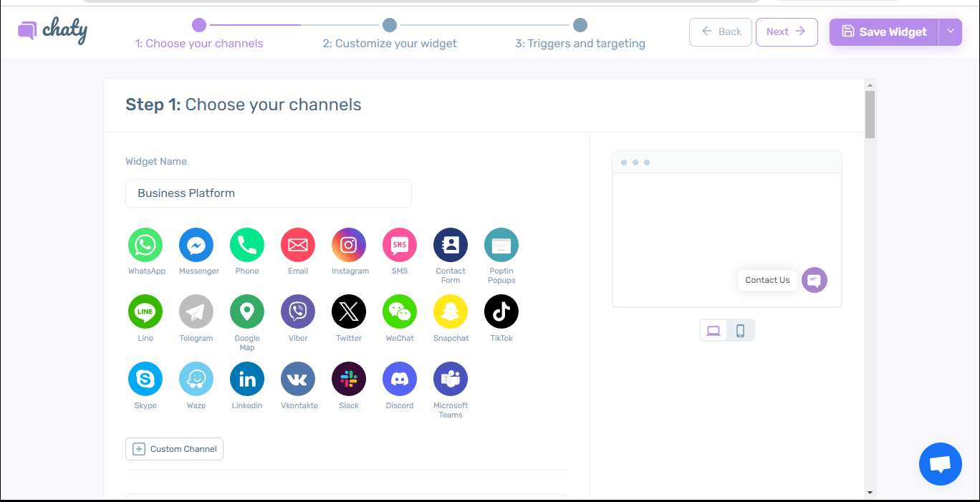Click the step 2 progress circle
This screenshot has height=502, width=980.
pos(390,25)
